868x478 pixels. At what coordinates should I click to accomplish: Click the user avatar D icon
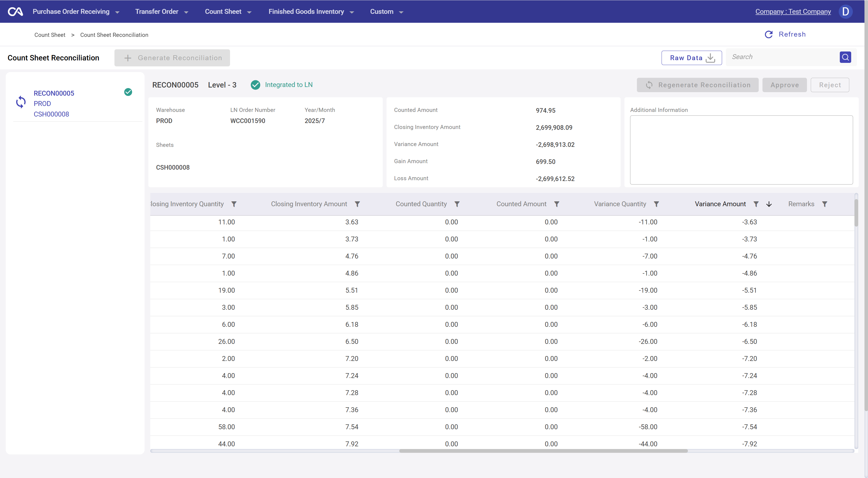tap(845, 11)
